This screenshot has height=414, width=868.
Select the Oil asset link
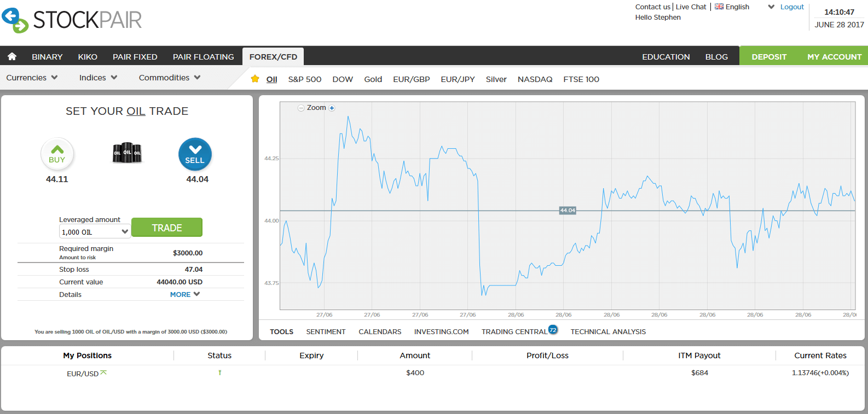271,79
